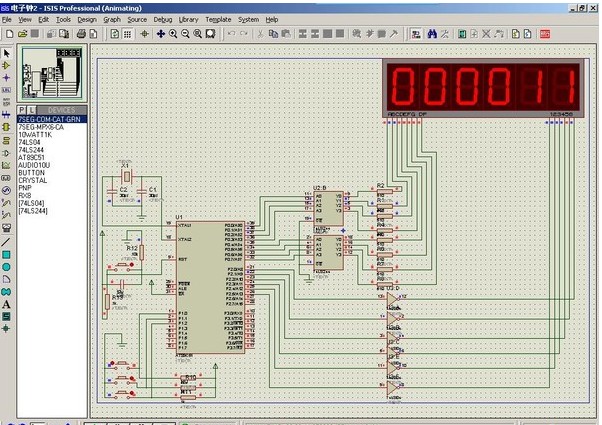Image resolution: width=602 pixels, height=425 pixels.
Task: Toggle the grid display toolbar button
Action: pos(129,34)
